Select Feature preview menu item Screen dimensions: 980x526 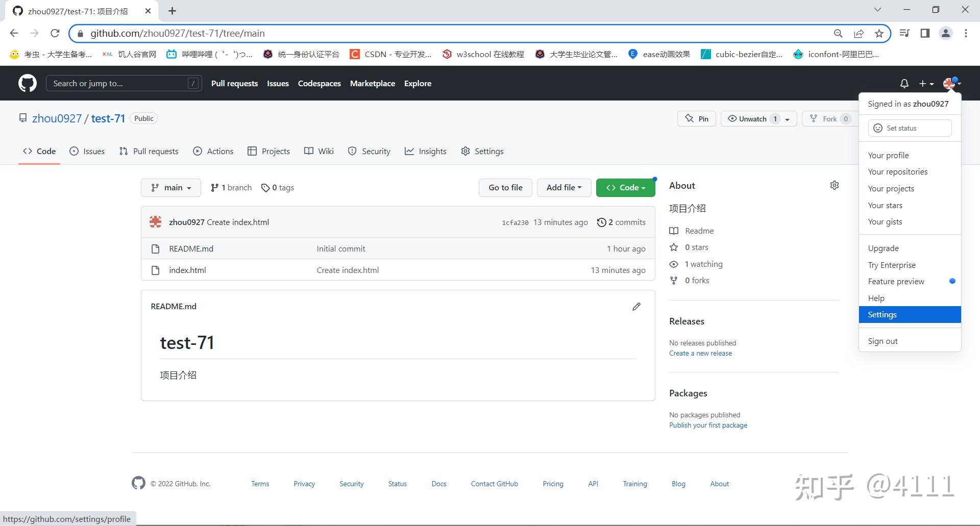pyautogui.click(x=910, y=282)
